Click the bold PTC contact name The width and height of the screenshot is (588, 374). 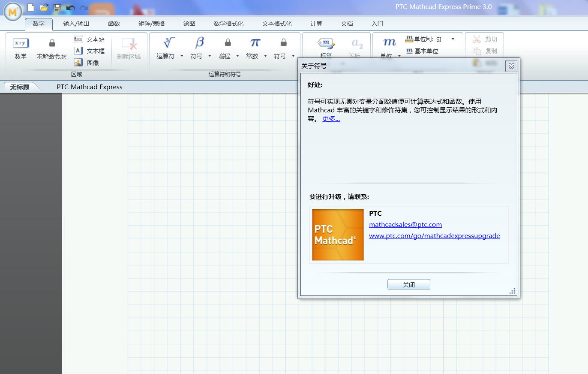coord(375,213)
